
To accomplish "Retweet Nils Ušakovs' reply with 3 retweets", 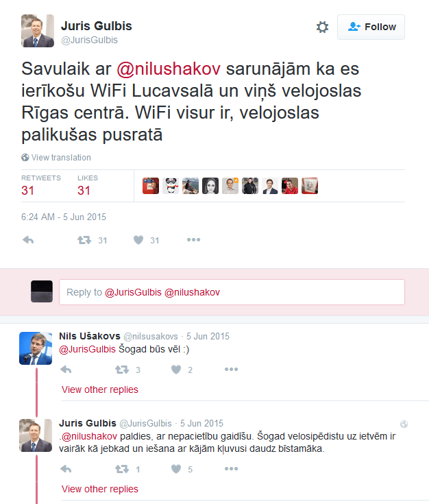I will tap(122, 370).
